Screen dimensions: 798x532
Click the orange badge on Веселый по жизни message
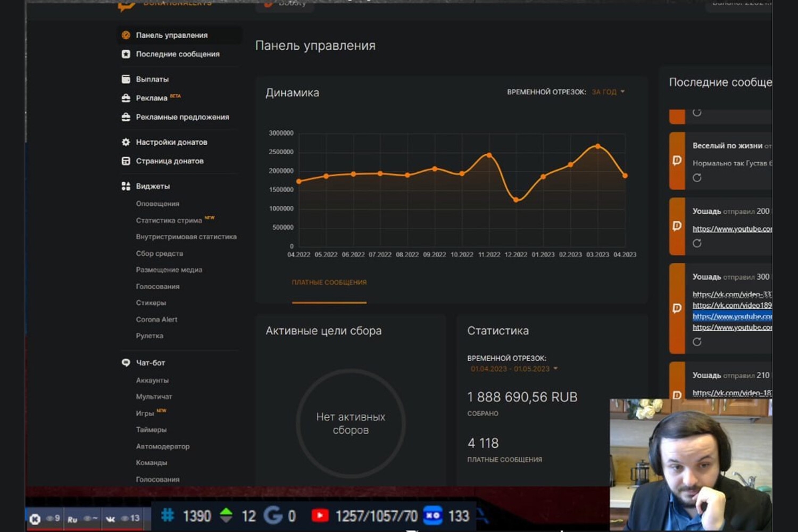677,161
